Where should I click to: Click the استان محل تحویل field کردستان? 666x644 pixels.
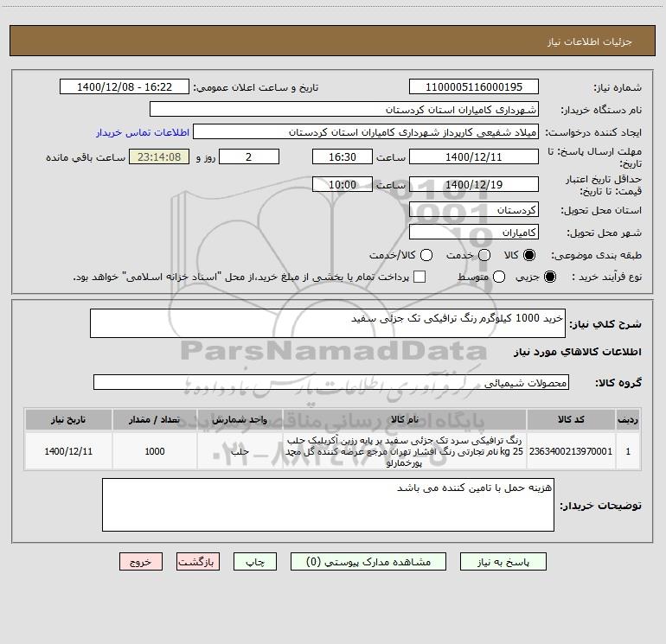pyautogui.click(x=474, y=209)
